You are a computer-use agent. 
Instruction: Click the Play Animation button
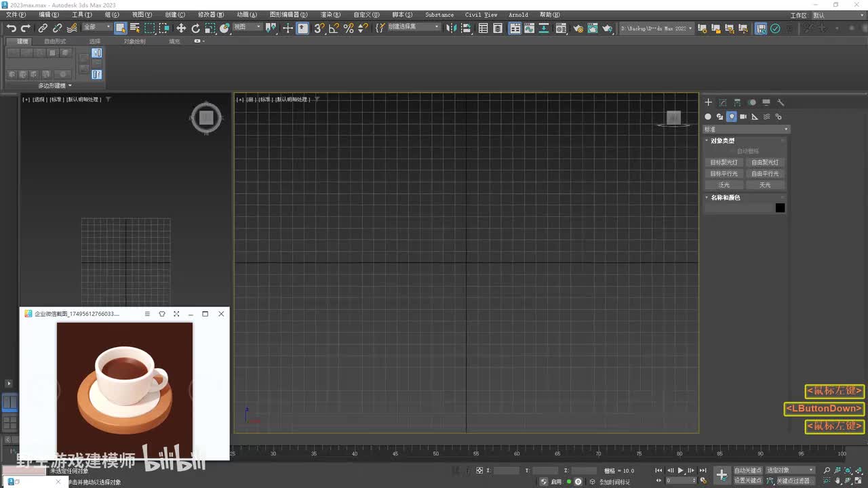click(681, 470)
